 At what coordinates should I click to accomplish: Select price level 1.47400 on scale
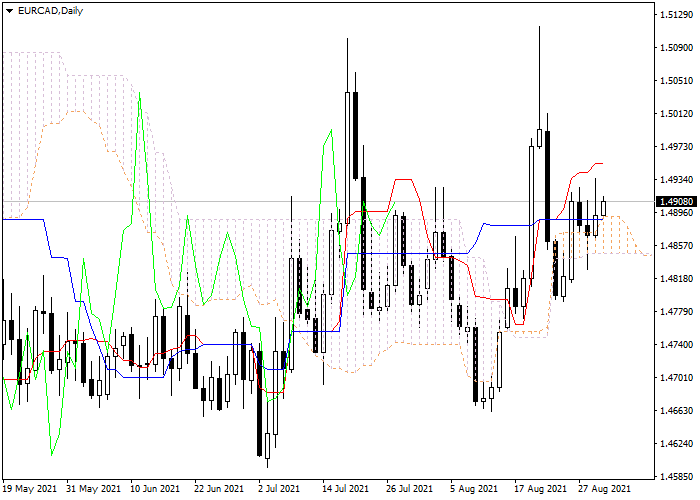click(676, 345)
